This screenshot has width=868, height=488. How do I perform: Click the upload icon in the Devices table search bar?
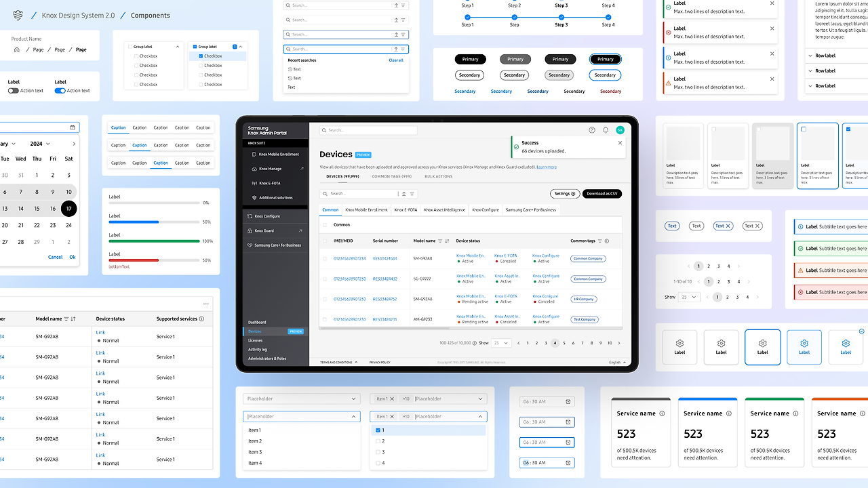(x=404, y=194)
